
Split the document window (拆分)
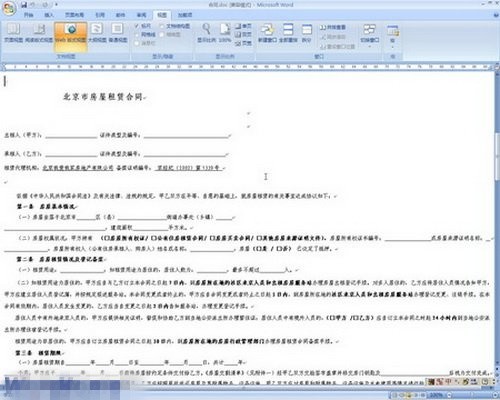click(306, 33)
